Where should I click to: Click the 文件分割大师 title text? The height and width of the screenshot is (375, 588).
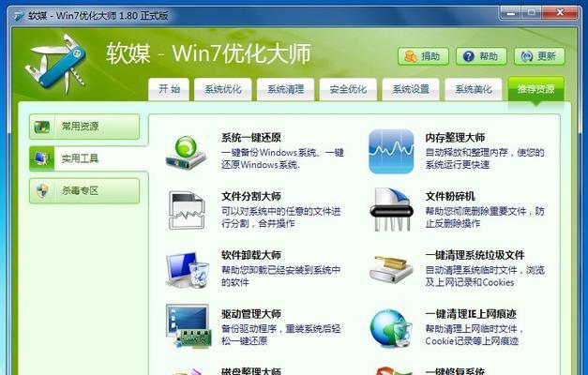251,196
